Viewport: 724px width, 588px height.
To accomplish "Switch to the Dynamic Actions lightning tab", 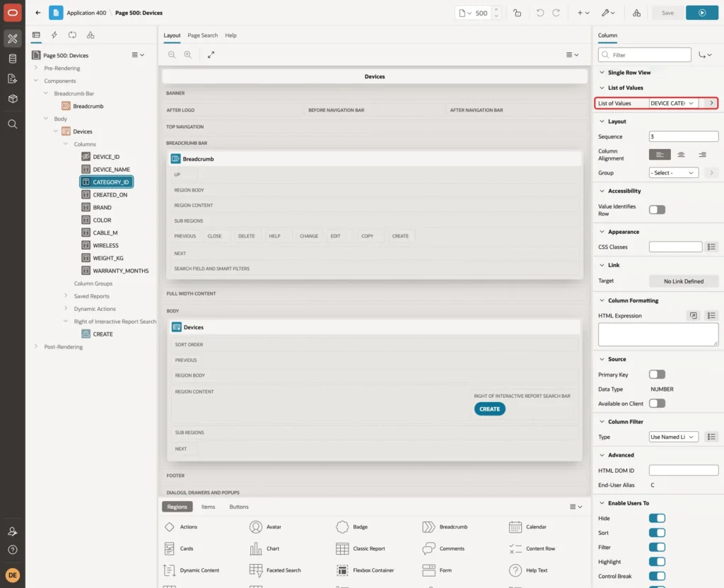I will point(54,35).
